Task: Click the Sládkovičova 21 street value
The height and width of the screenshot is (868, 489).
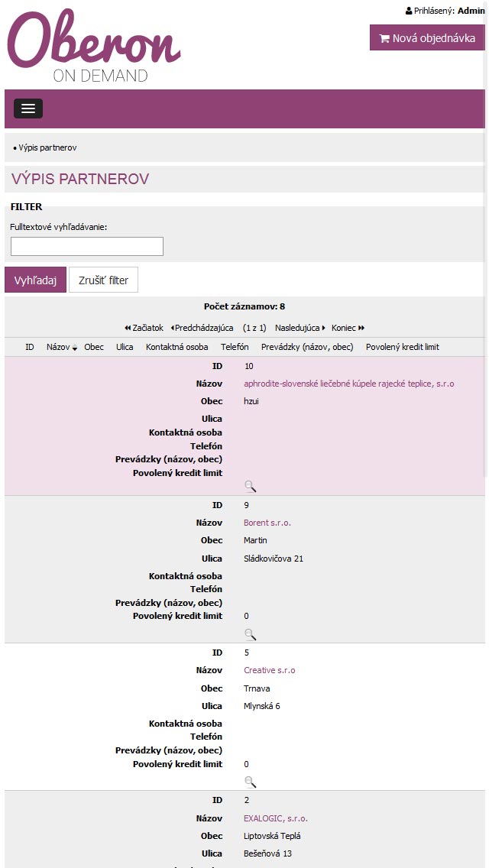Action: click(x=274, y=559)
